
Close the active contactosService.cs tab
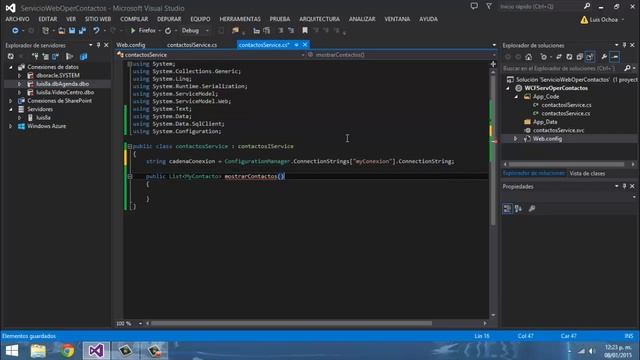click(305, 45)
